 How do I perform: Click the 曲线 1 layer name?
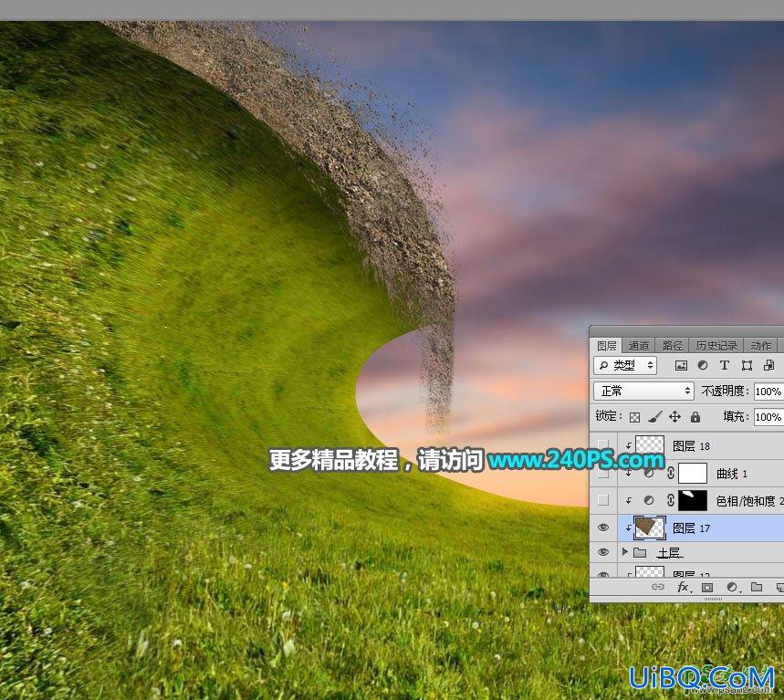(732, 473)
